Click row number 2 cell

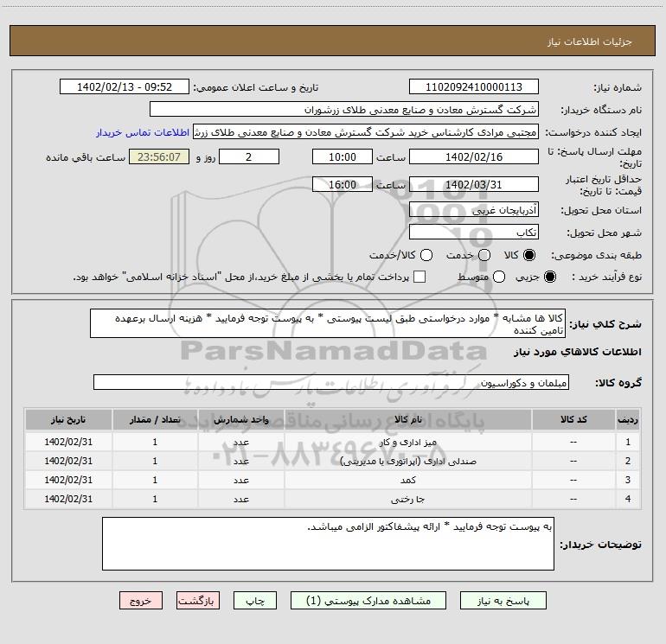628,461
